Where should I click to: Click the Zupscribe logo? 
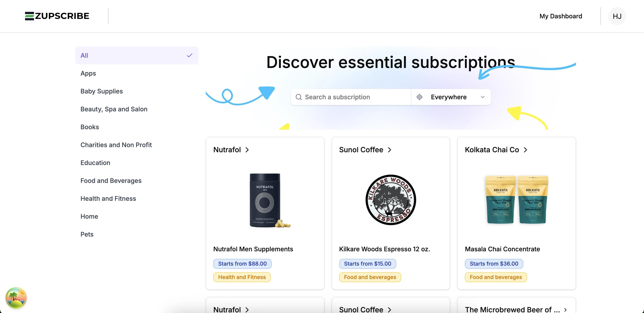(57, 16)
